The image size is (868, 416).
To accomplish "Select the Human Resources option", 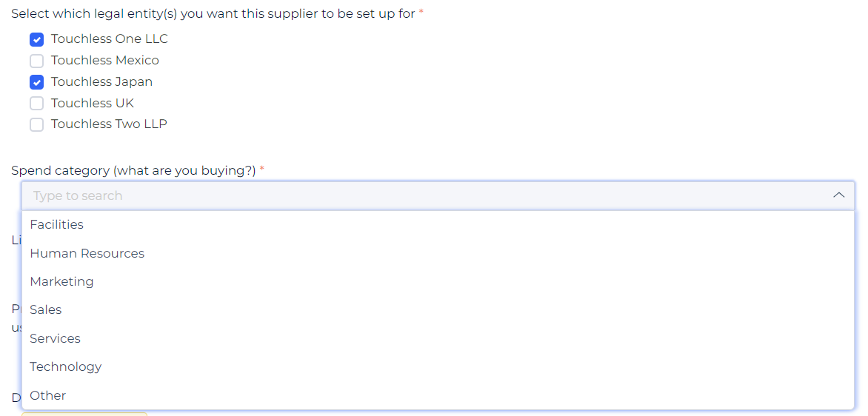I will point(87,253).
